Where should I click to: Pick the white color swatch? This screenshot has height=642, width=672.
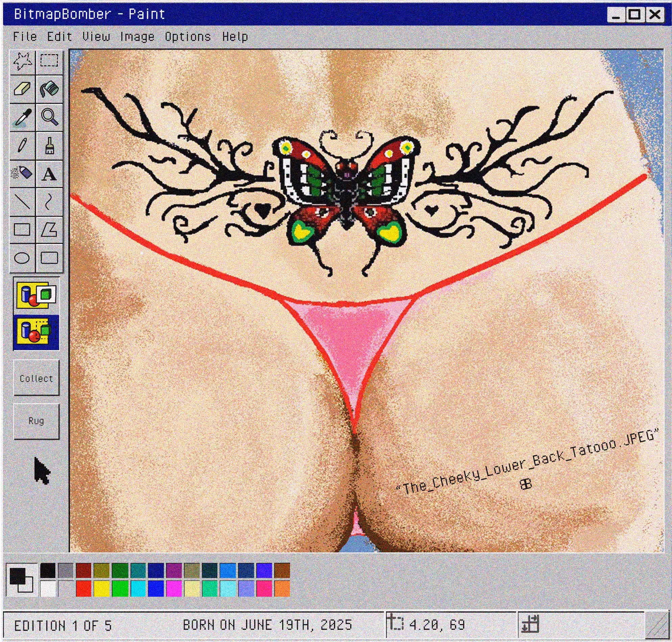[48, 588]
